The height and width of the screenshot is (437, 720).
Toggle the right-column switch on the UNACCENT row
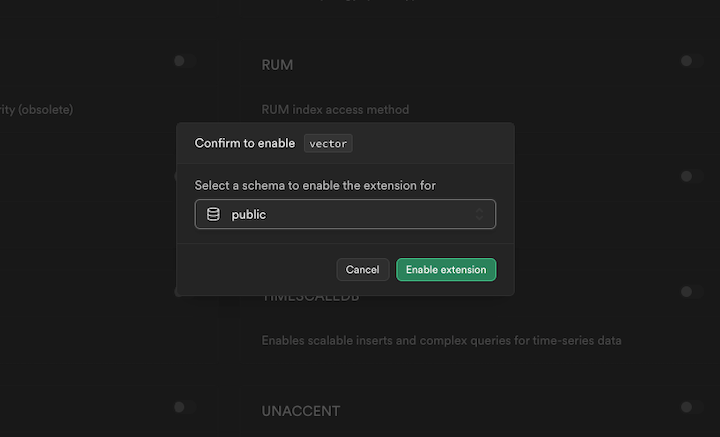tap(687, 407)
